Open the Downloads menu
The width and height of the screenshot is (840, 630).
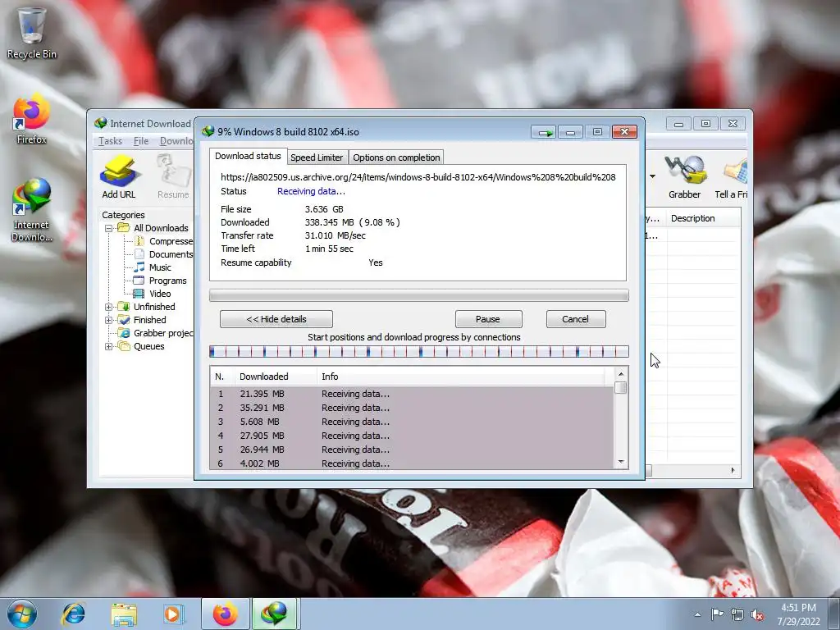[176, 141]
